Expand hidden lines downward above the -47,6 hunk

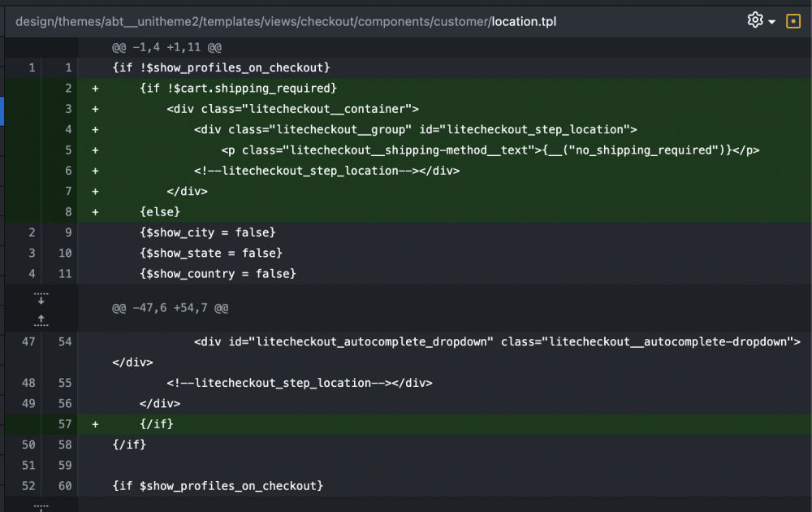41,298
